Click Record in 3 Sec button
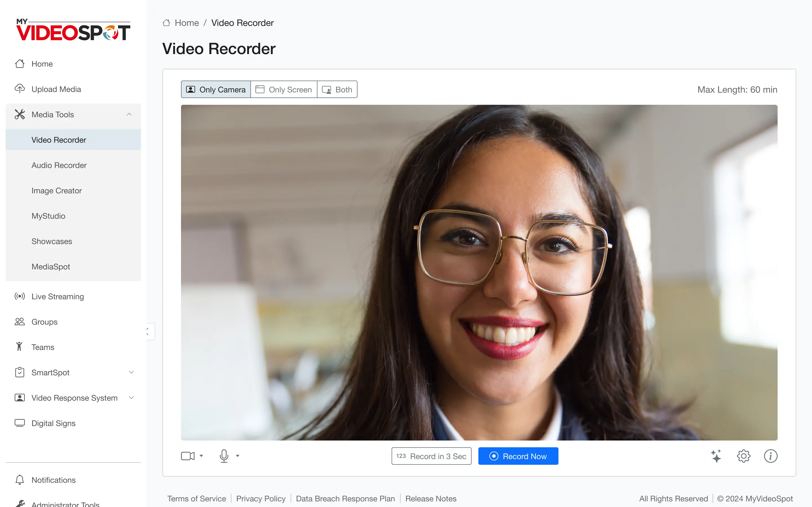The width and height of the screenshot is (812, 507). [x=431, y=456]
